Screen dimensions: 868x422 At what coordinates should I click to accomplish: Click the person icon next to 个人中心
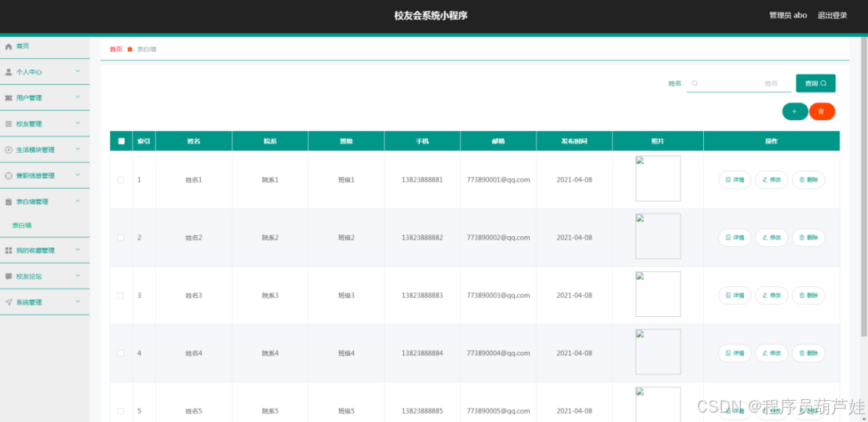pyautogui.click(x=9, y=72)
